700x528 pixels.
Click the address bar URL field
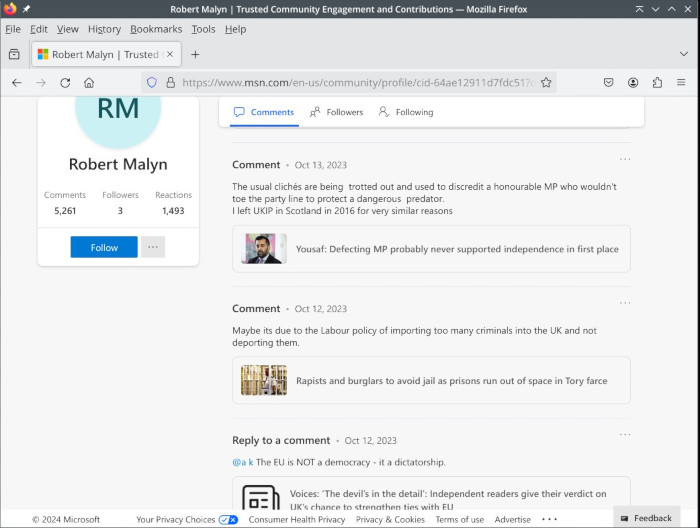[350, 83]
